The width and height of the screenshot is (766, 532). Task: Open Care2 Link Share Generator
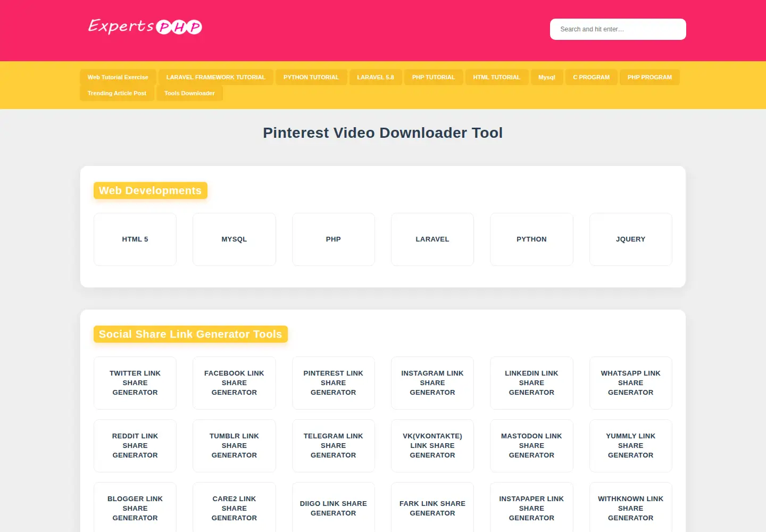pyautogui.click(x=234, y=508)
